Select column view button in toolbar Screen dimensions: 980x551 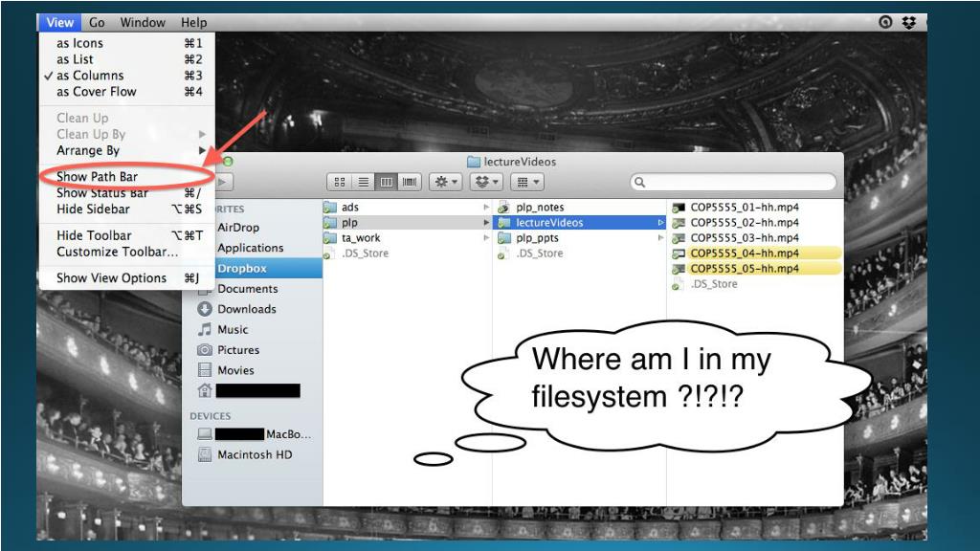[387, 182]
